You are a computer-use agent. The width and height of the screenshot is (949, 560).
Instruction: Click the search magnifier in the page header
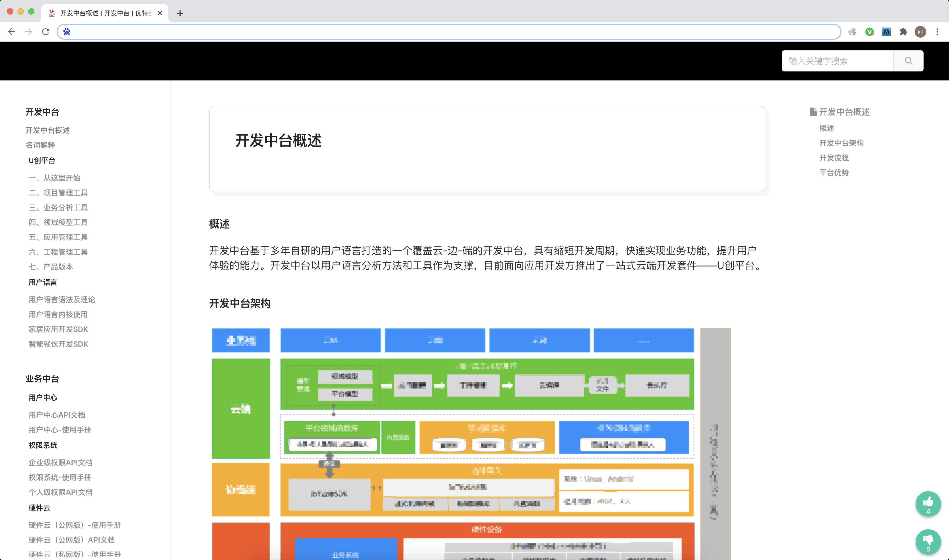coord(908,60)
